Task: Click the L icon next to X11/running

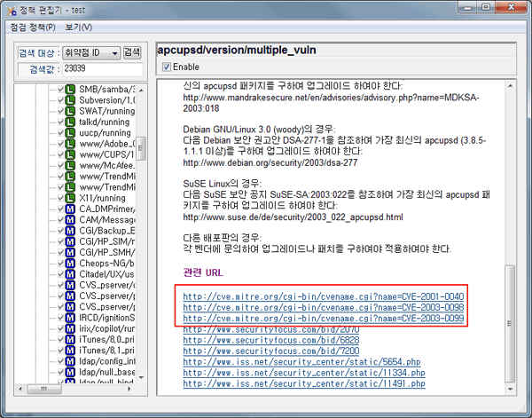Action: pos(70,198)
